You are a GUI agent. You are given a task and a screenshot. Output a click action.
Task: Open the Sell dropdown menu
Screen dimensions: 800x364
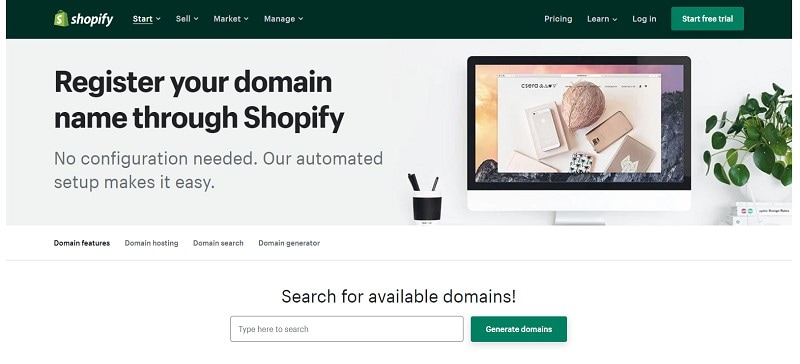pos(187,19)
